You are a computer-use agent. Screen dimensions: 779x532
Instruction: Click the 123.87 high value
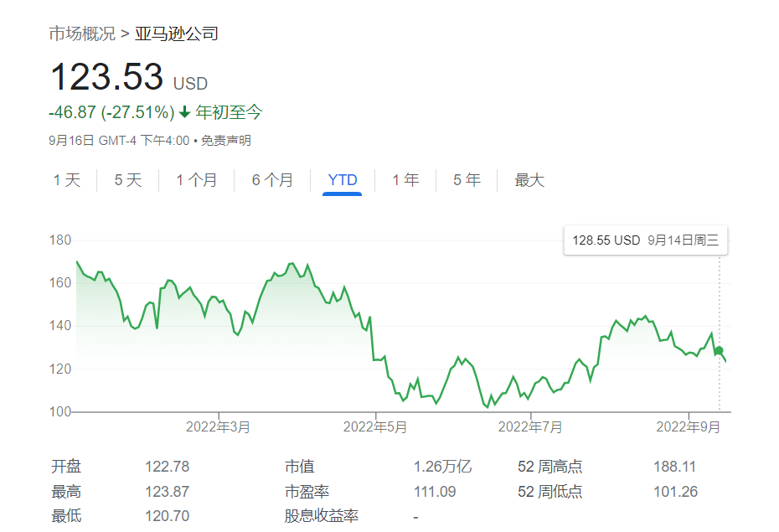[167, 492]
